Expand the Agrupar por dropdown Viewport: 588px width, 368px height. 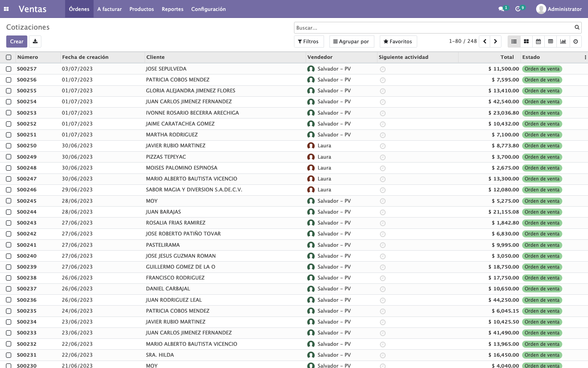click(351, 41)
